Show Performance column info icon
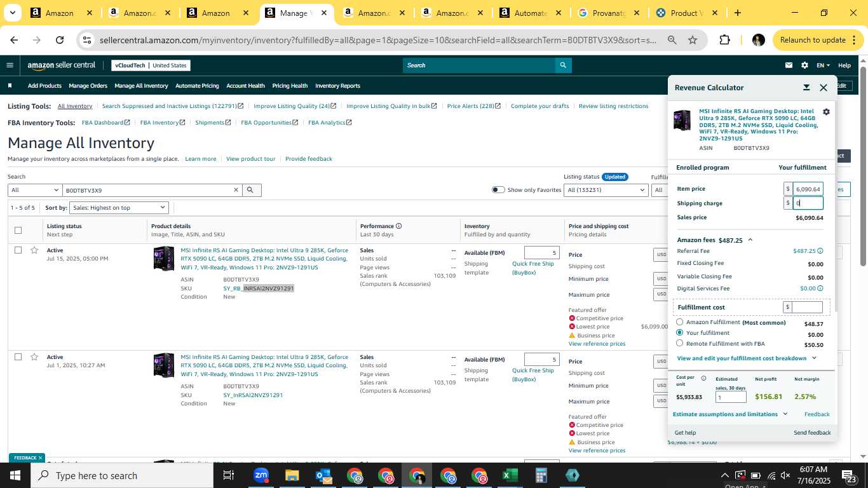 tap(399, 226)
